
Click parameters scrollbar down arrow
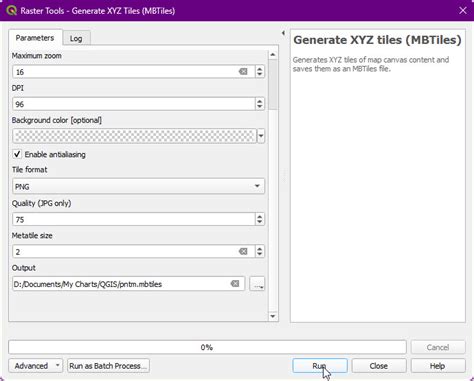[x=273, y=316]
